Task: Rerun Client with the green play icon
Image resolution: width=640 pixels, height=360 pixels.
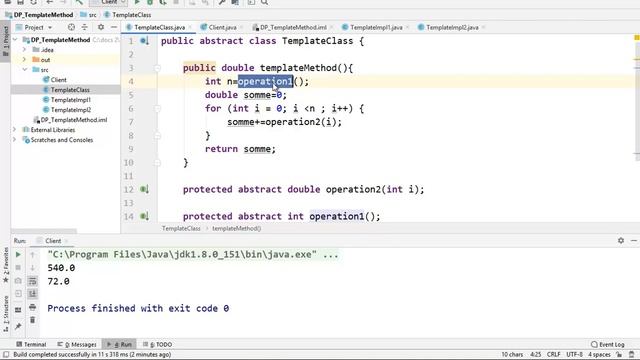Action: coord(18,254)
